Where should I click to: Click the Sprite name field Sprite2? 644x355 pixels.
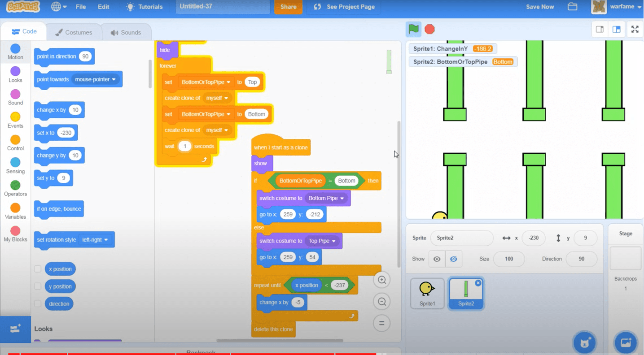(461, 238)
